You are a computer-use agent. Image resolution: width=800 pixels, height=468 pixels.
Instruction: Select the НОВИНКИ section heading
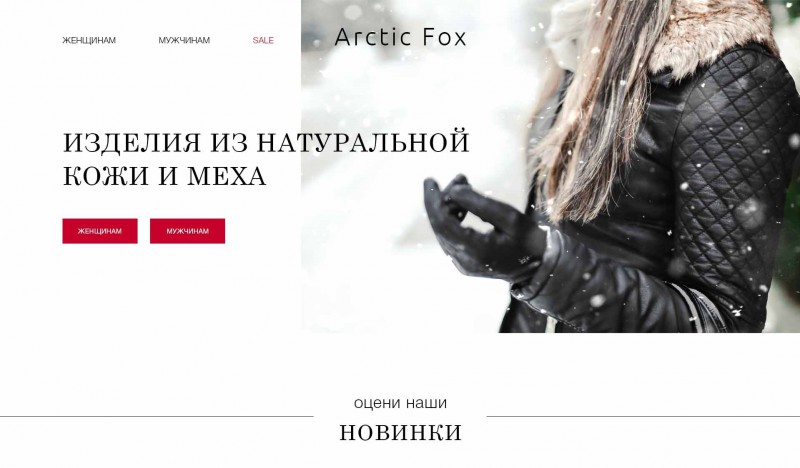401,432
